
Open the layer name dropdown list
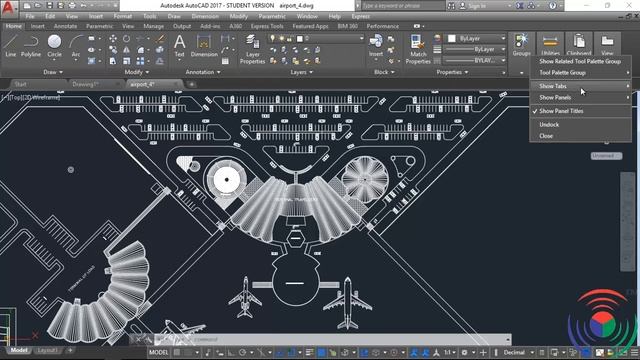362,38
